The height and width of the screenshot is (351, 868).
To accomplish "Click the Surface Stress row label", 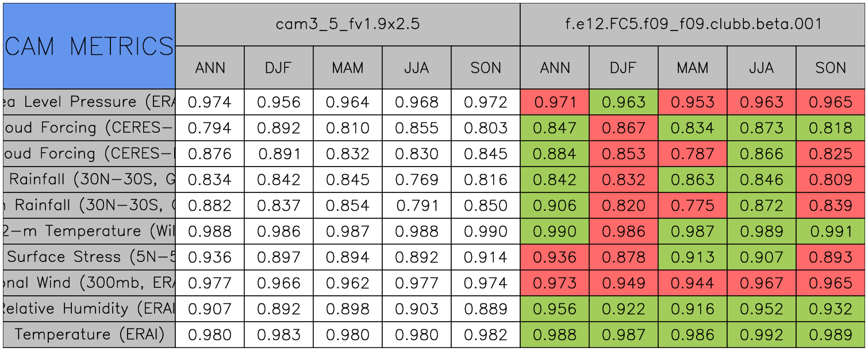I will [x=89, y=257].
